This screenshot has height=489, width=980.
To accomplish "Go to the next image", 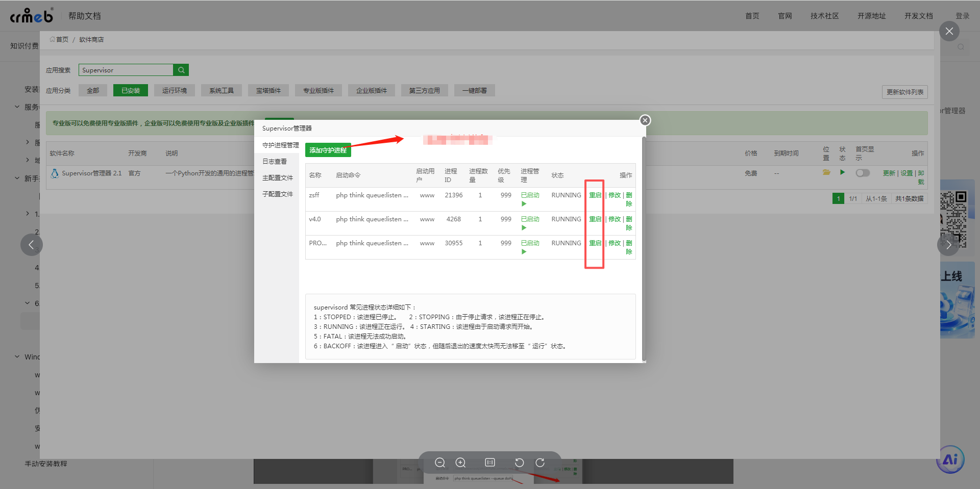I will (x=948, y=245).
